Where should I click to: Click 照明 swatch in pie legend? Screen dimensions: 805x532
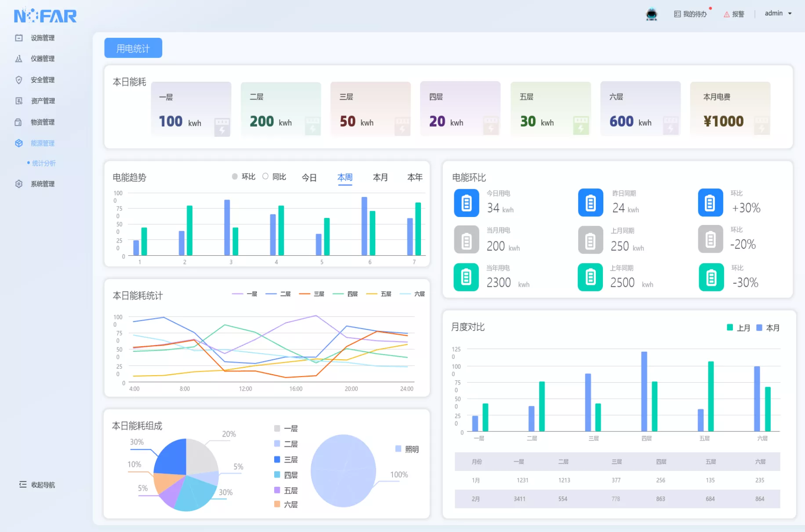coord(398,449)
